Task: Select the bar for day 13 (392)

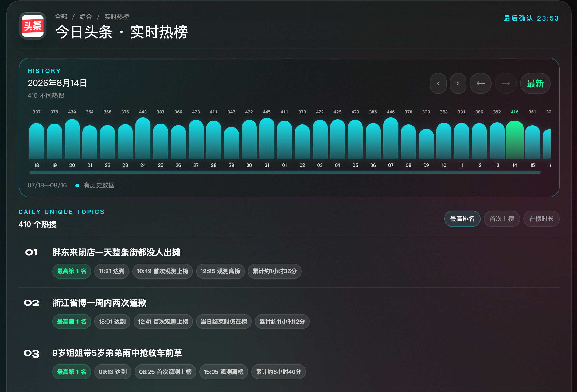Action: pyautogui.click(x=497, y=141)
